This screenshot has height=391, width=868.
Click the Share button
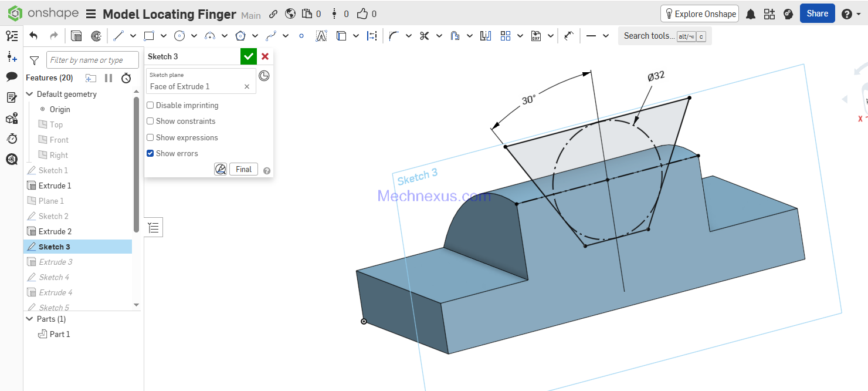[816, 14]
